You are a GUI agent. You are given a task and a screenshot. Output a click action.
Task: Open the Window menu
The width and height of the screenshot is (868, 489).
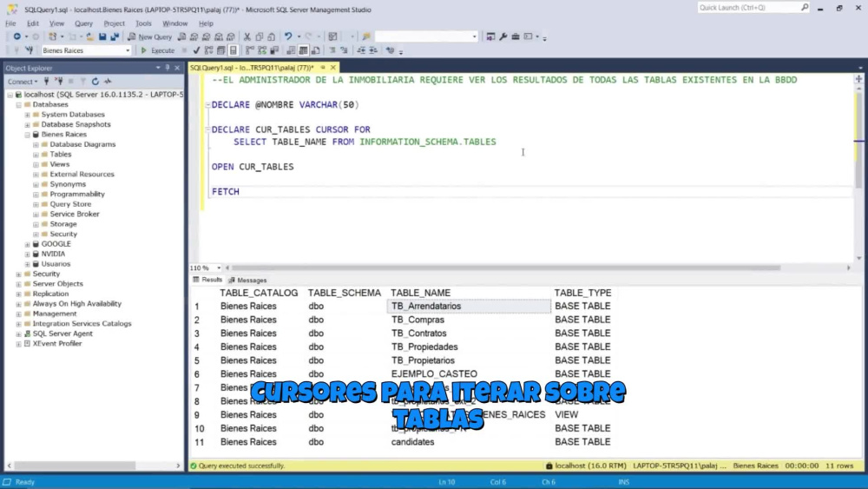[x=175, y=23]
